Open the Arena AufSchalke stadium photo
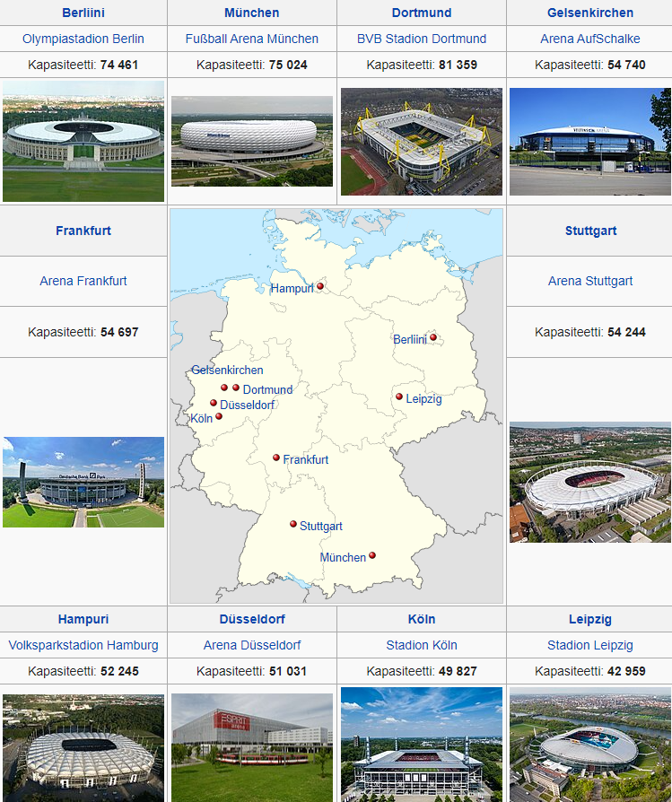This screenshot has width=672, height=802. pyautogui.click(x=589, y=142)
